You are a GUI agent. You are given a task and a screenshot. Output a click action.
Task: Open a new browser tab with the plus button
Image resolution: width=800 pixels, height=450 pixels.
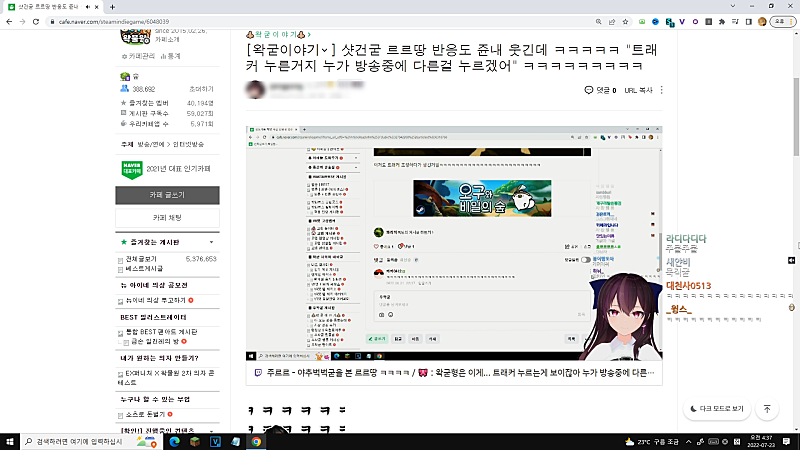(112, 7)
